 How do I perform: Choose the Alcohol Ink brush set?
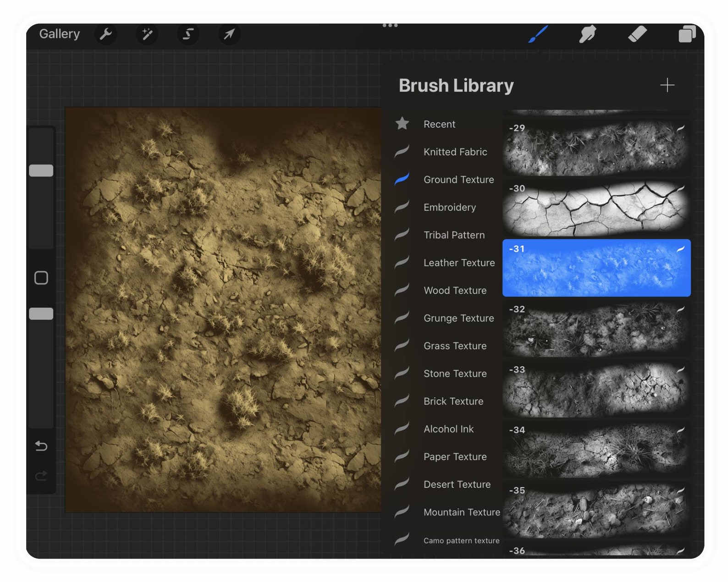tap(448, 429)
